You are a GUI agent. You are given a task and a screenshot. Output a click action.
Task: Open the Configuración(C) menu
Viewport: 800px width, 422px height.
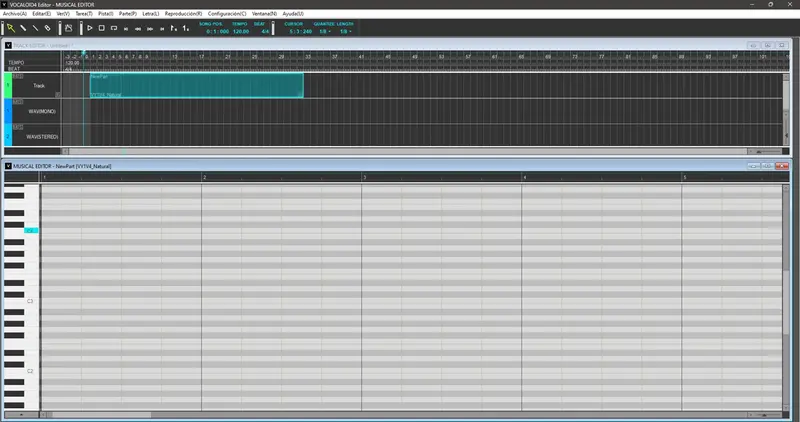227,13
